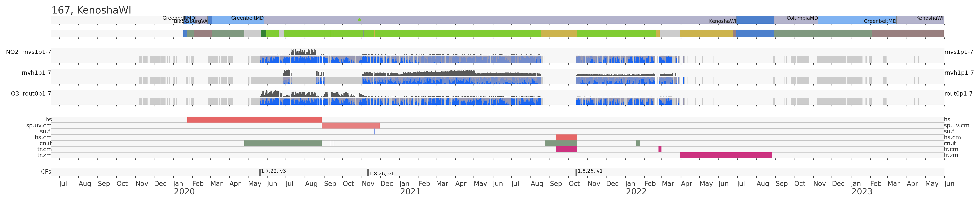Screen dimensions: 980x202
Task: Click the 2023 year label on axis
Action: tap(862, 192)
